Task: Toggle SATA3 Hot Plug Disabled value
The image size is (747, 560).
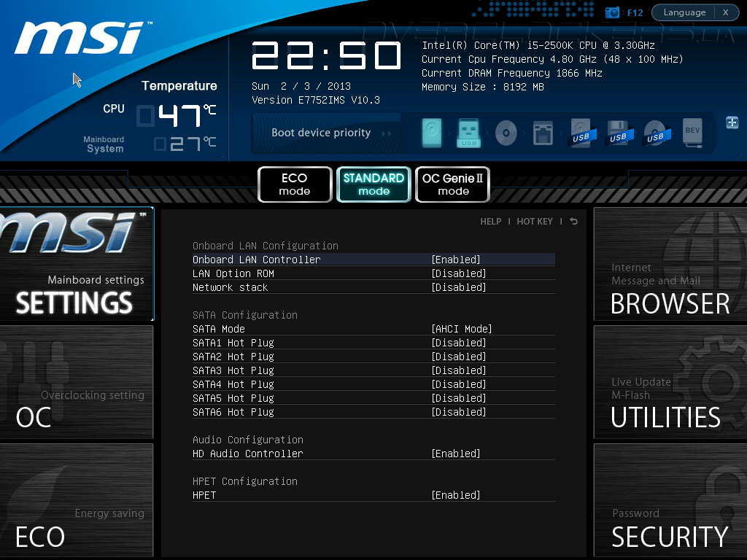Action: click(459, 370)
